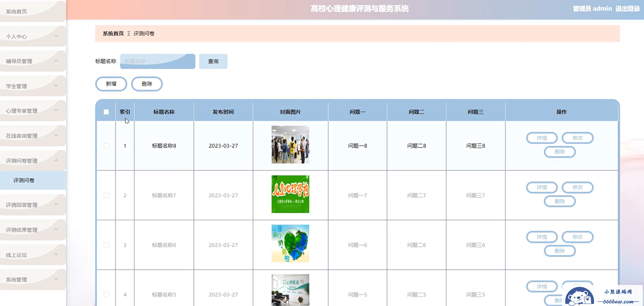
Task: Select the cell 标题名称6
Action: pos(164,245)
